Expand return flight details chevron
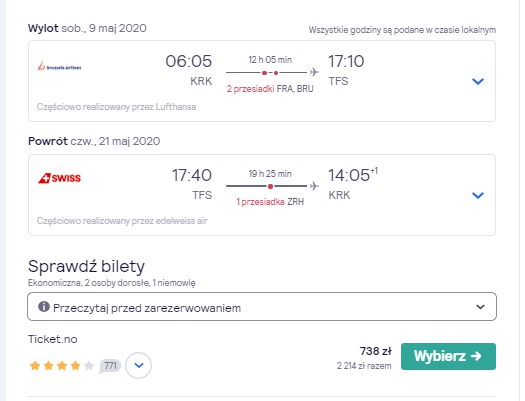 pyautogui.click(x=478, y=195)
